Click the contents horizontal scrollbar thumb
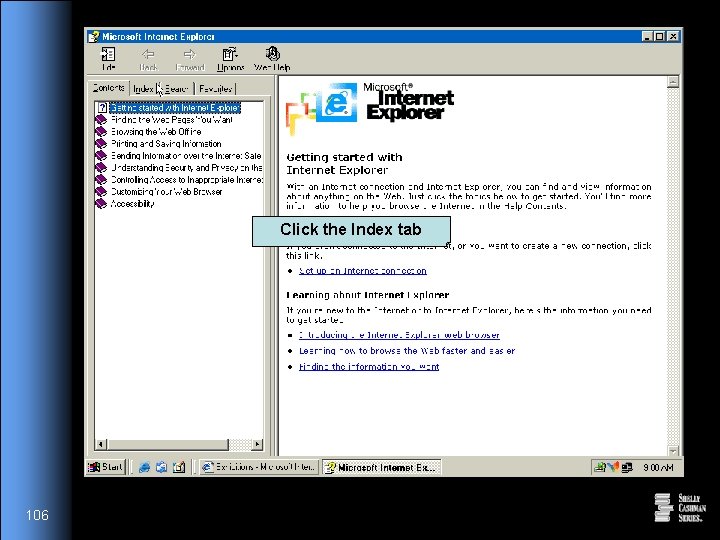 click(168, 444)
